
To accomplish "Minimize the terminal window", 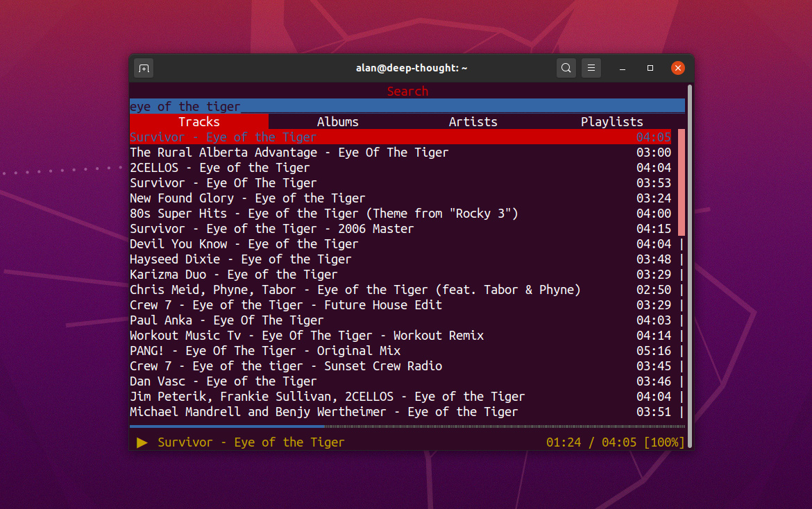I will 623,68.
